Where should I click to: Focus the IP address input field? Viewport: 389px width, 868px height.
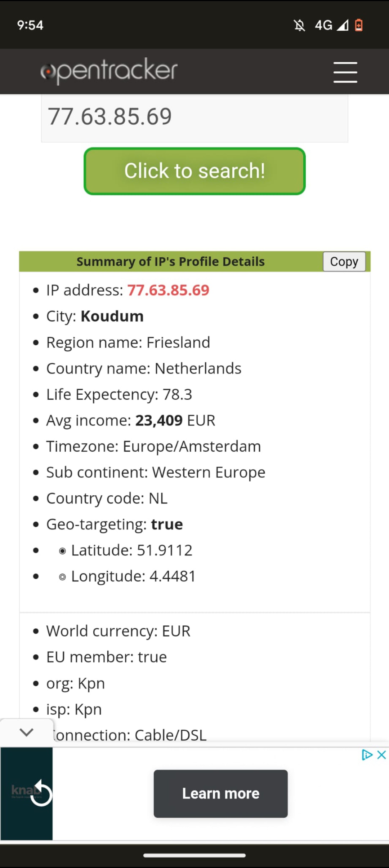(x=194, y=118)
